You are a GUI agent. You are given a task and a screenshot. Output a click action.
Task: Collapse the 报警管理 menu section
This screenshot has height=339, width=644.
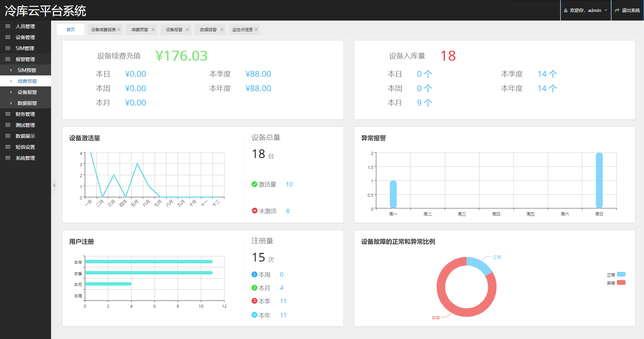25,59
